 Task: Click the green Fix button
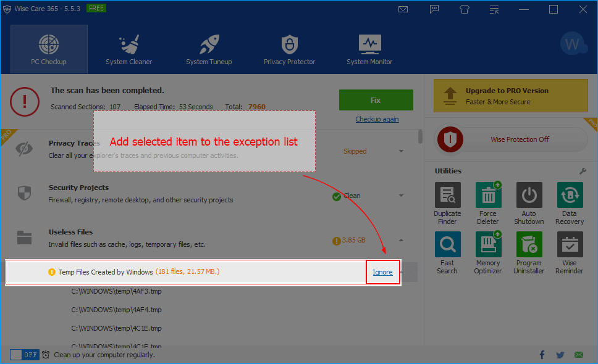click(376, 100)
